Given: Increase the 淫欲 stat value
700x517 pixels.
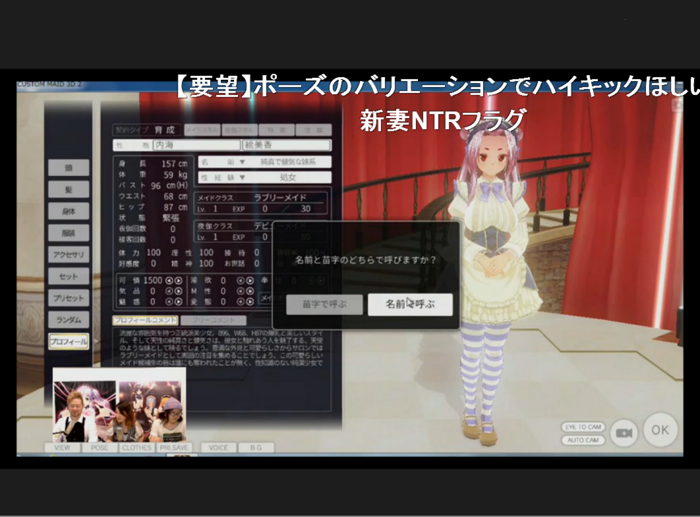Looking at the screenshot, I should coord(250,280).
